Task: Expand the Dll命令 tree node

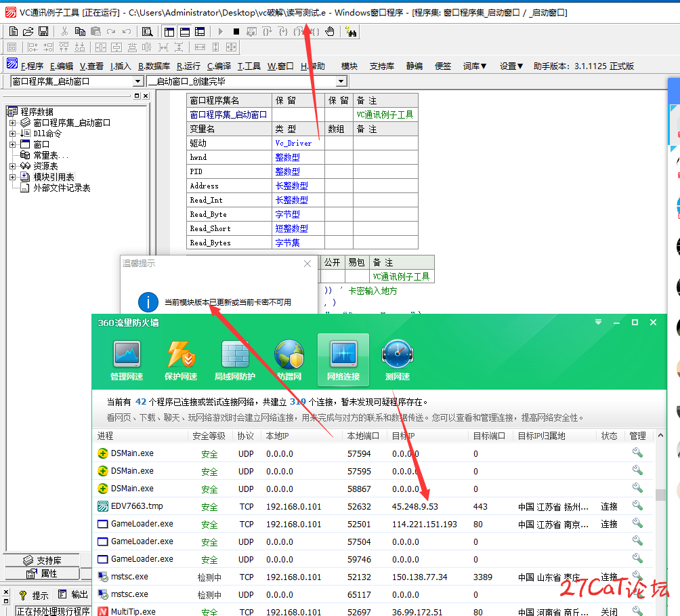Action: coord(13,134)
